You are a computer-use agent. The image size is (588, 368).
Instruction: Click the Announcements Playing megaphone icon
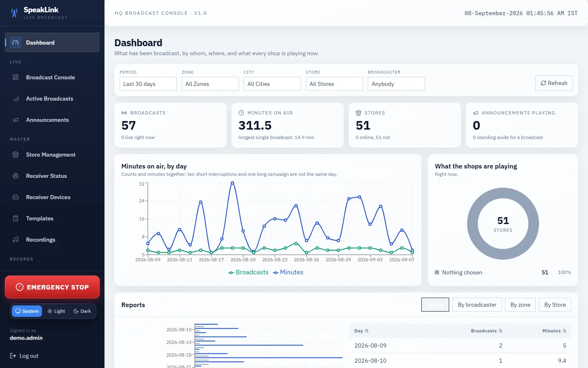[476, 113]
